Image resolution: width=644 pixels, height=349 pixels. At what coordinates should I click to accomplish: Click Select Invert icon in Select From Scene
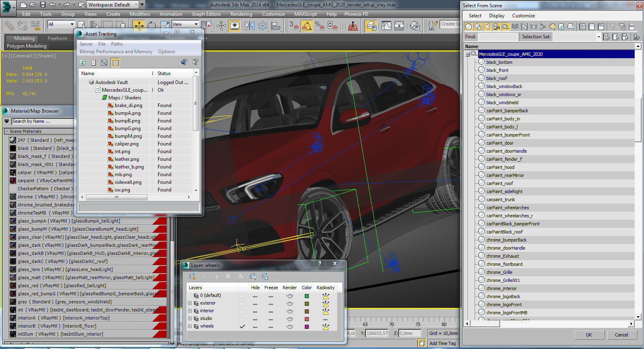point(601,27)
